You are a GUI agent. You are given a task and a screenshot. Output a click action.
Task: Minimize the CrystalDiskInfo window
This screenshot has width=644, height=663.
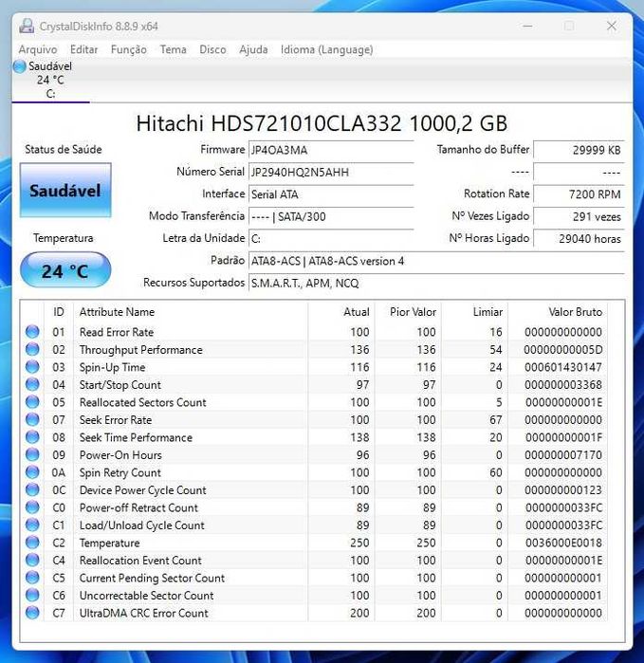(x=527, y=27)
